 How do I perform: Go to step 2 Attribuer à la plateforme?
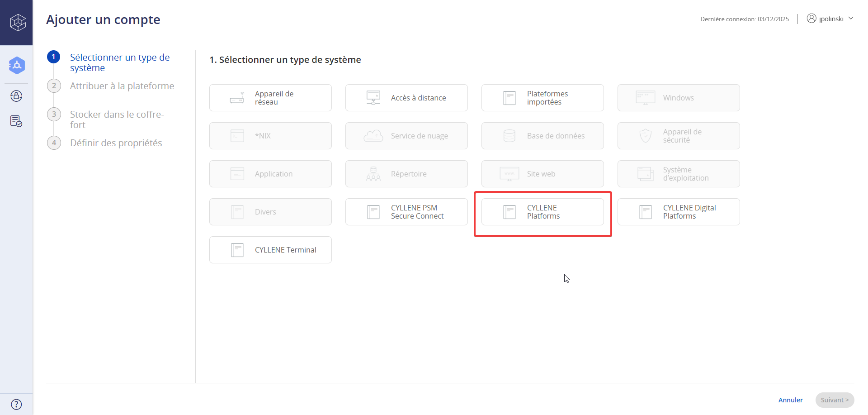point(122,86)
